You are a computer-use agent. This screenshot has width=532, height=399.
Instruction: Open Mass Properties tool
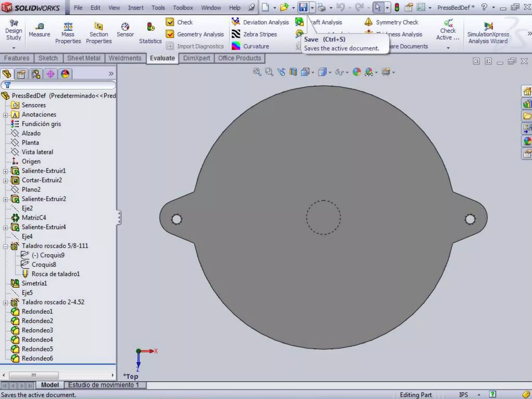[x=68, y=27]
